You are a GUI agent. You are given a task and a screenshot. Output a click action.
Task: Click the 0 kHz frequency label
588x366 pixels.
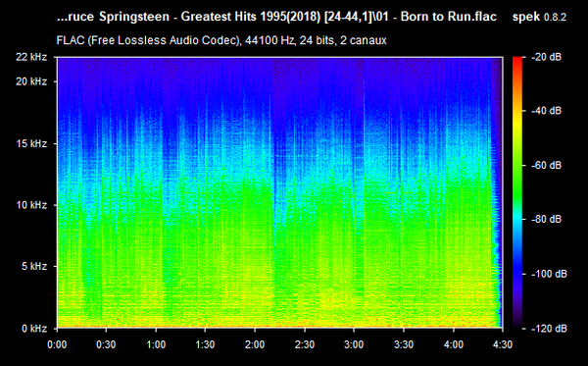coord(34,329)
